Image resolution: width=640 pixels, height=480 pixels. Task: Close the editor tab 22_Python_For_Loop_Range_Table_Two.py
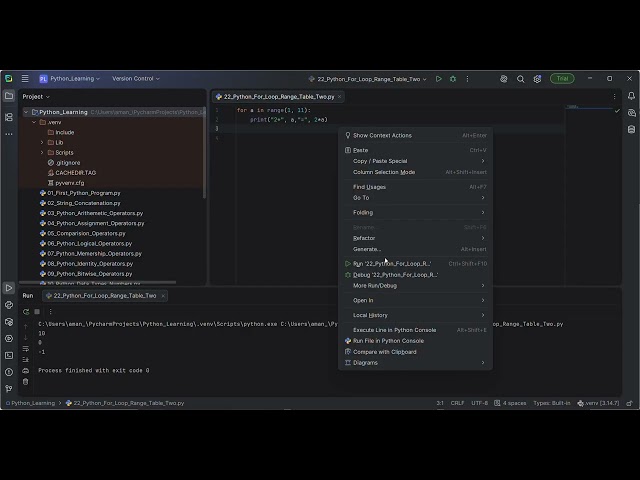[340, 97]
